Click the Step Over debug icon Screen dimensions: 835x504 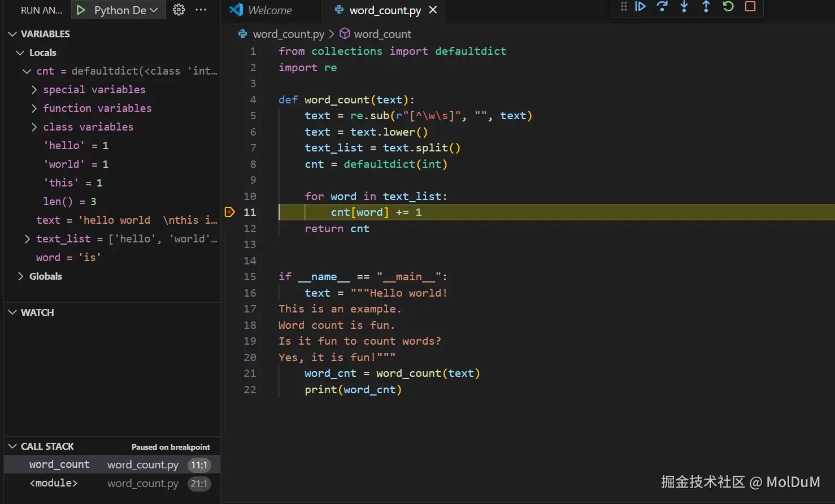[662, 7]
